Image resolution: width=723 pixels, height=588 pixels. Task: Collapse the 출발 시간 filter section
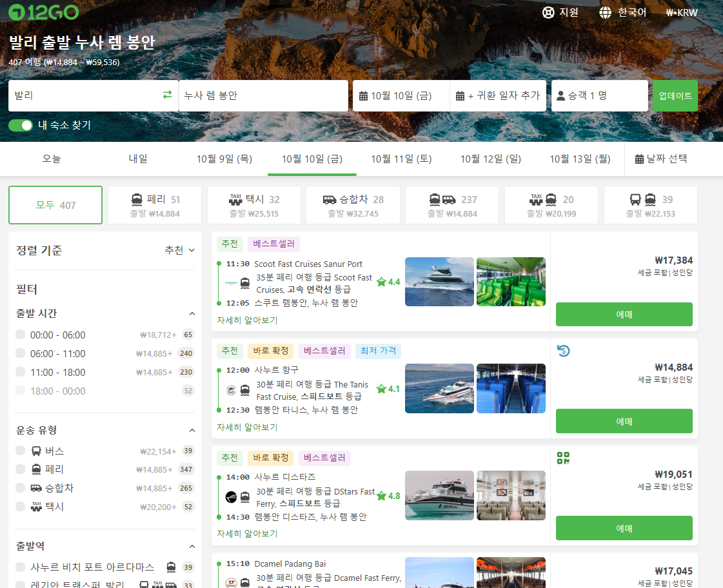pyautogui.click(x=192, y=314)
